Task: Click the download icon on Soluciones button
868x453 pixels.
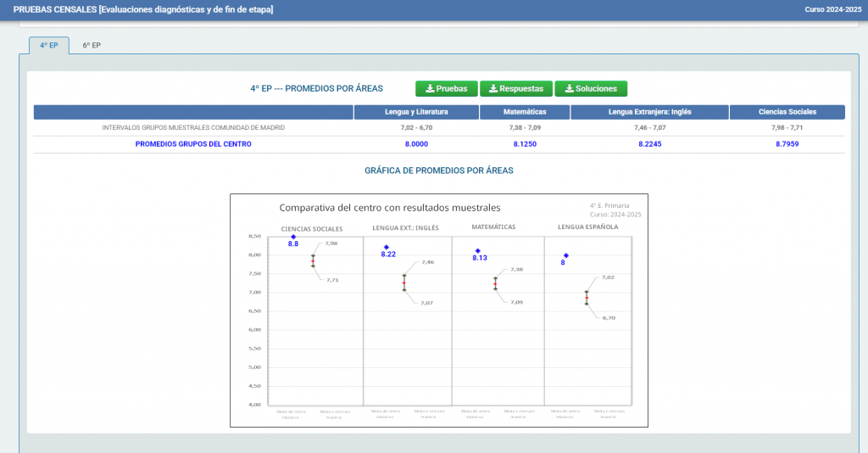Action: pos(569,88)
